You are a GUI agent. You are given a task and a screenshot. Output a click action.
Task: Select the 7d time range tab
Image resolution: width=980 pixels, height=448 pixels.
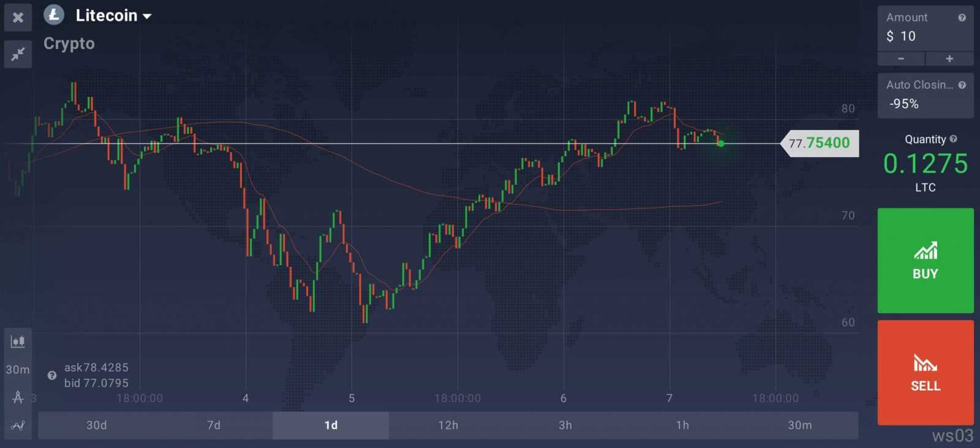(x=214, y=425)
